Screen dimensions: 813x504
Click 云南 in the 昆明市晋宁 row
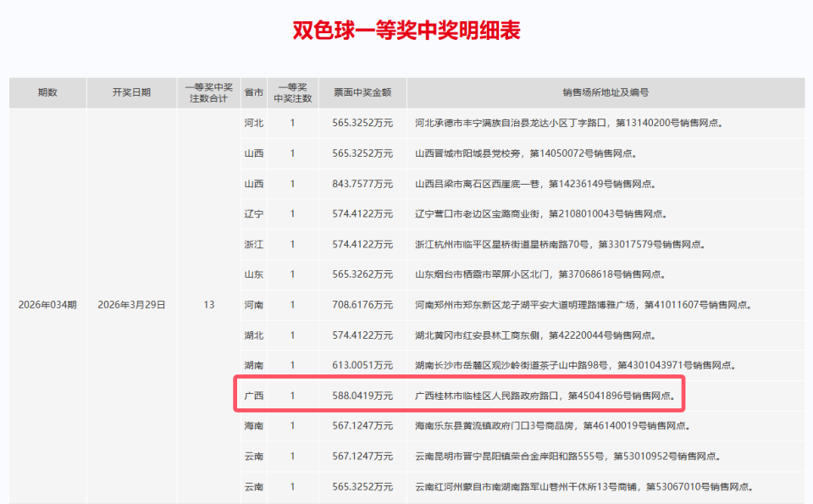[254, 457]
